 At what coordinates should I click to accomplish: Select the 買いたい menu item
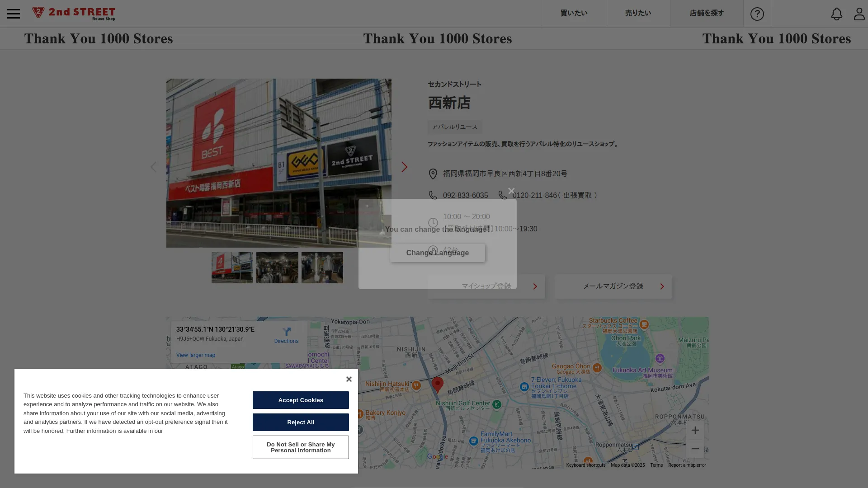point(574,13)
